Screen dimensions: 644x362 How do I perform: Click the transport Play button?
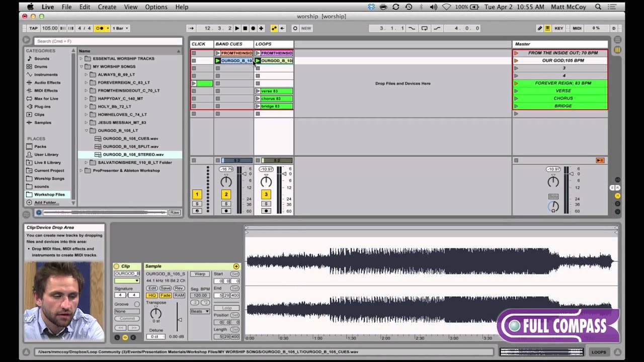[237, 28]
